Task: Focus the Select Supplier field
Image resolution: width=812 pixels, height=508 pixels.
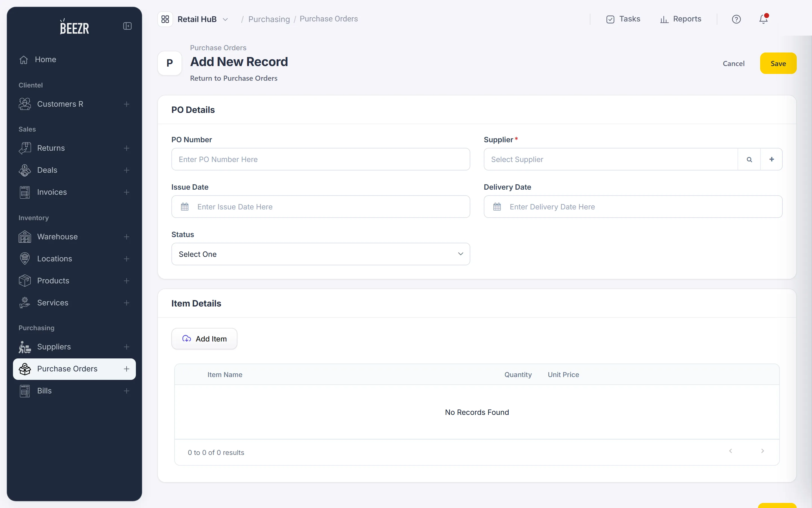Action: (x=611, y=159)
